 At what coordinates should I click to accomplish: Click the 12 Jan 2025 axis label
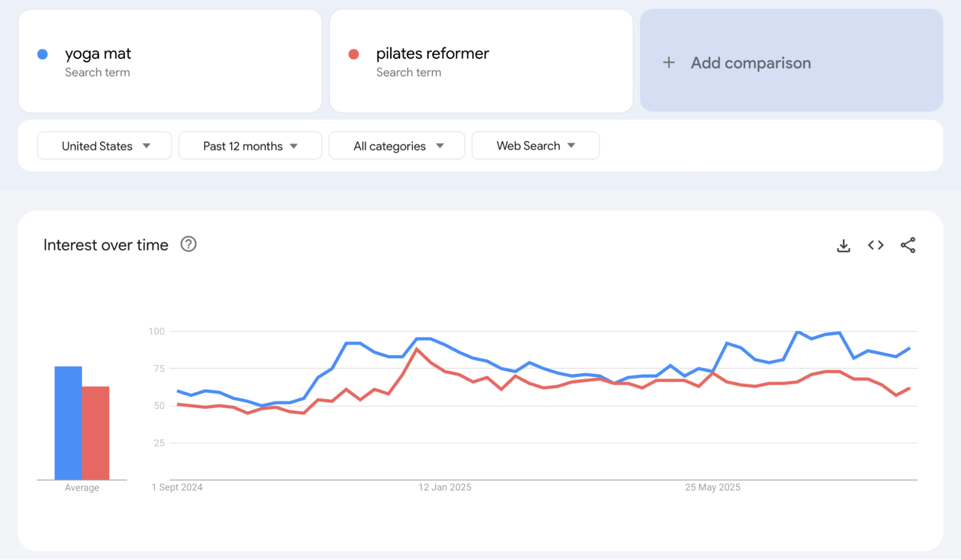[445, 487]
